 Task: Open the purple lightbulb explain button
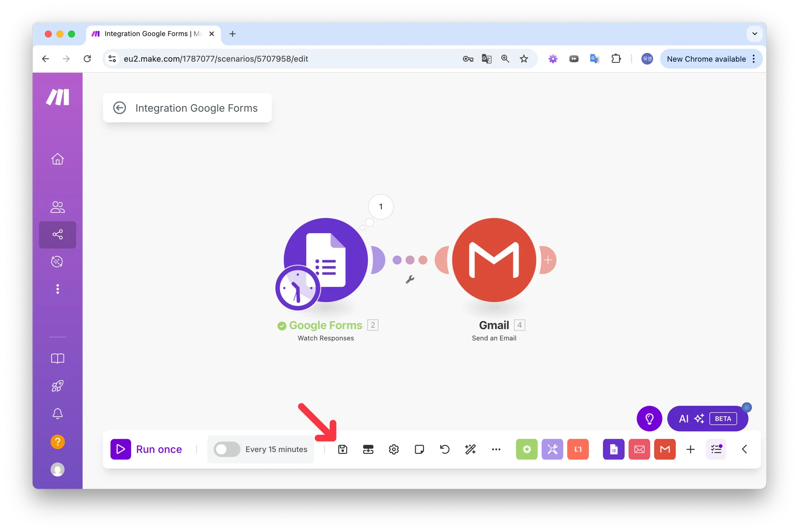(x=650, y=419)
